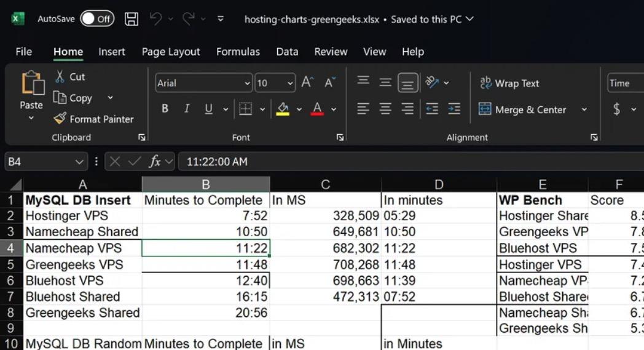Click the Select All corner triangle

click(x=14, y=185)
